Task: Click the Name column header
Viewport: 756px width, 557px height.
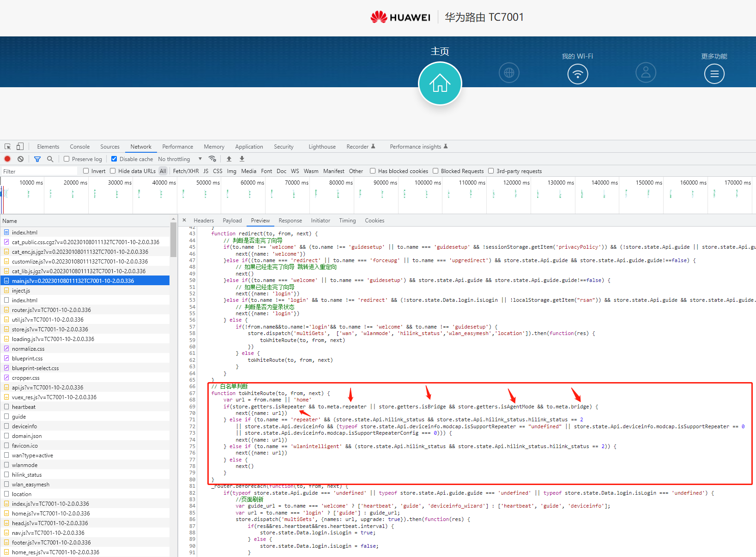Action: tap(85, 221)
